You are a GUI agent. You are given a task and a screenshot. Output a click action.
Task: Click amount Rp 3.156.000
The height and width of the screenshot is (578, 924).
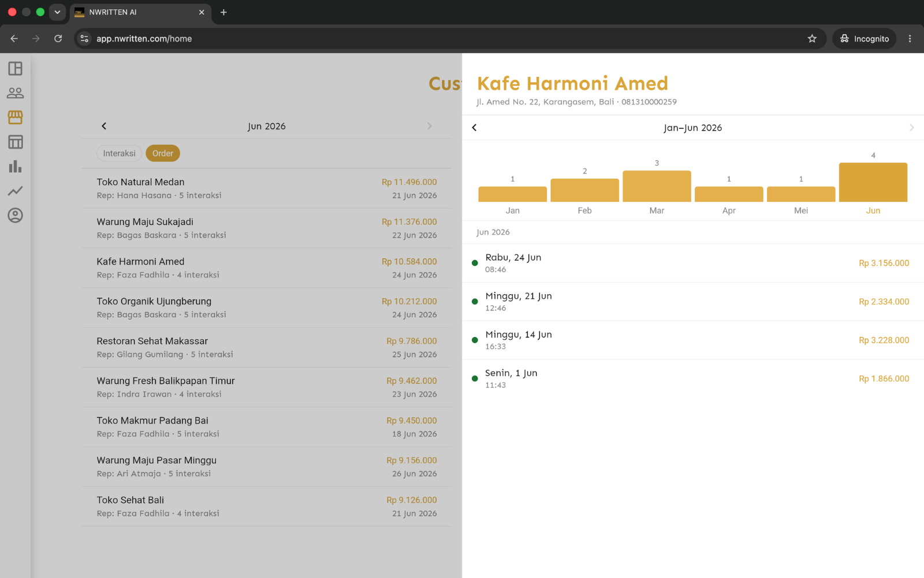tap(884, 263)
